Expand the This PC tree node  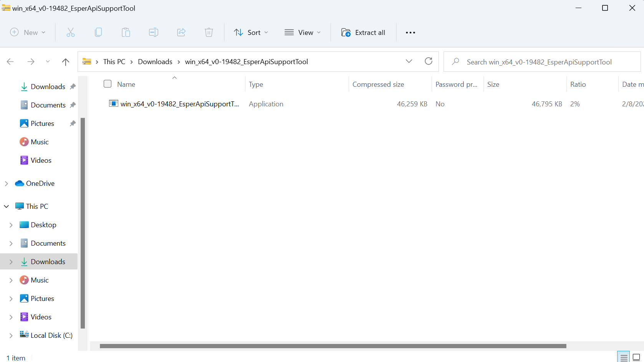6,206
